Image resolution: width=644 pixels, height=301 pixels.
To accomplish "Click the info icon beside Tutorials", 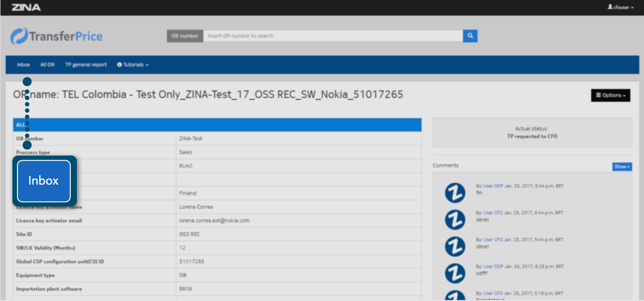I will click(x=119, y=65).
